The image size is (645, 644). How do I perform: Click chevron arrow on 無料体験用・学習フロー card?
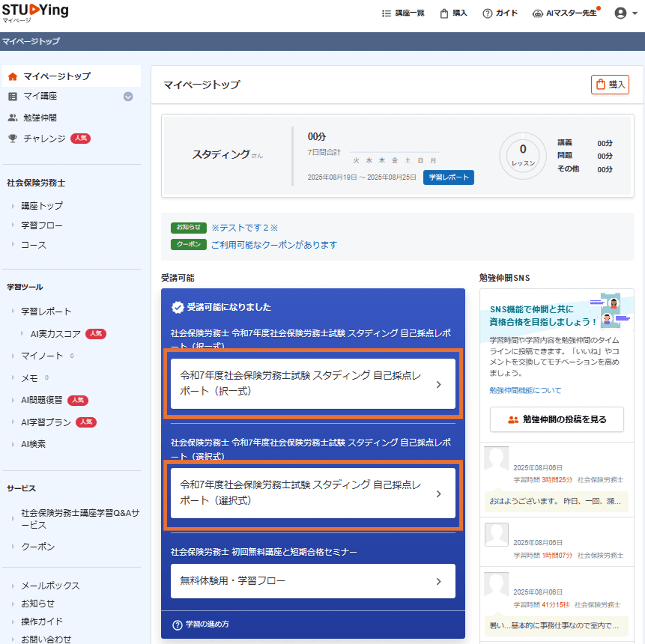click(x=439, y=582)
